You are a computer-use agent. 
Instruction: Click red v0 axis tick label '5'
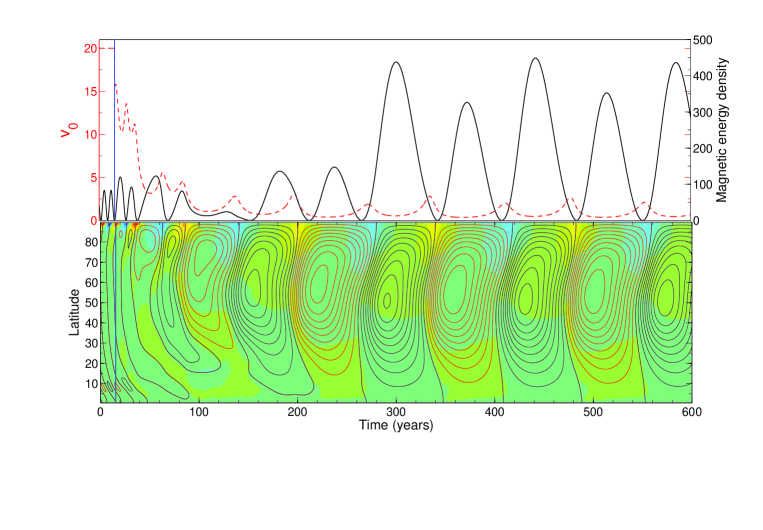[x=94, y=178]
